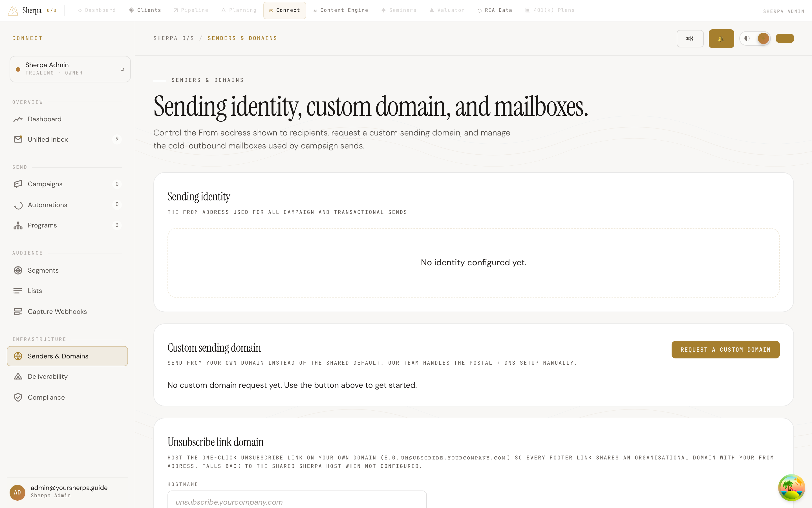
Task: Click the Seminars star icon
Action: (x=383, y=10)
